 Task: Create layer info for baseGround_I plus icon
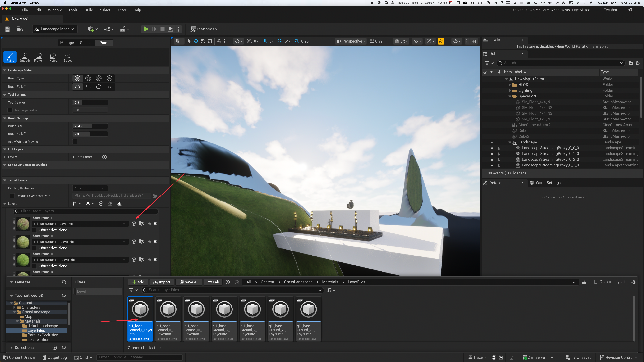click(x=149, y=224)
